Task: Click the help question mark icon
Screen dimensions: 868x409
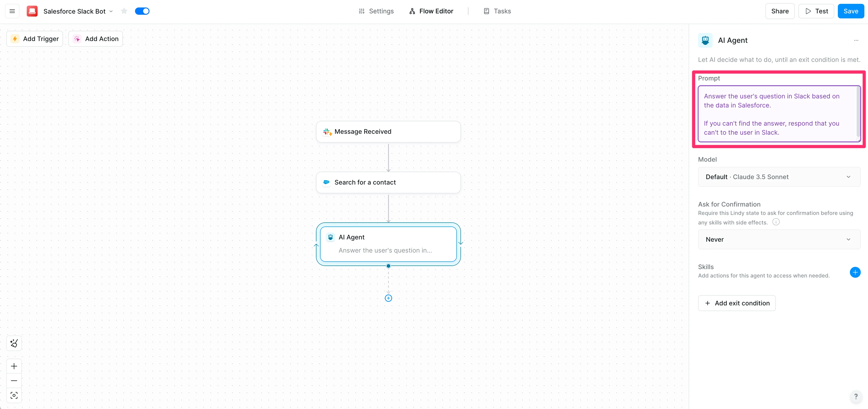Action: click(x=856, y=397)
